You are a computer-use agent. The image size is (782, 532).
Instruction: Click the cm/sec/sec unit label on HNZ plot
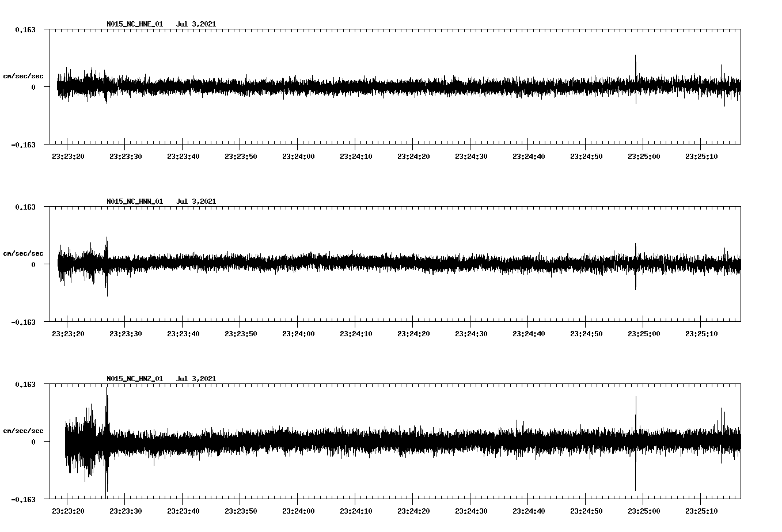[23, 431]
